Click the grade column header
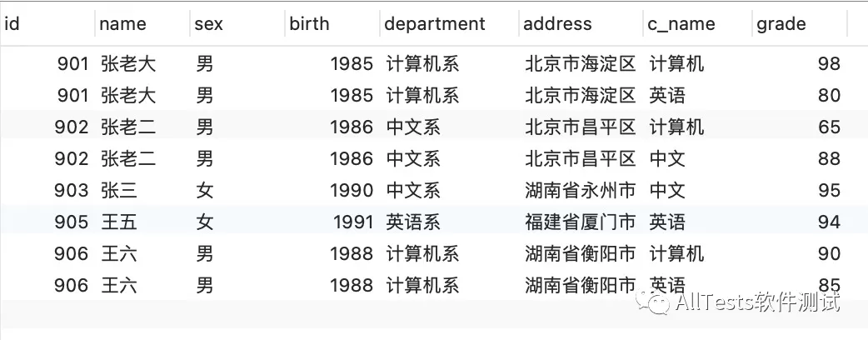Screen dimensions: 868x340 tap(800, 24)
